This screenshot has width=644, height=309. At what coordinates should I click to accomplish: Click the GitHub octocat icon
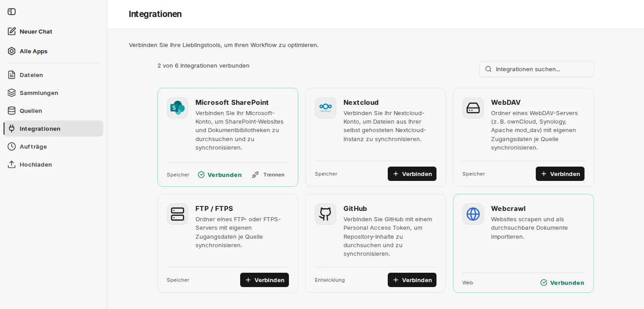click(x=326, y=214)
